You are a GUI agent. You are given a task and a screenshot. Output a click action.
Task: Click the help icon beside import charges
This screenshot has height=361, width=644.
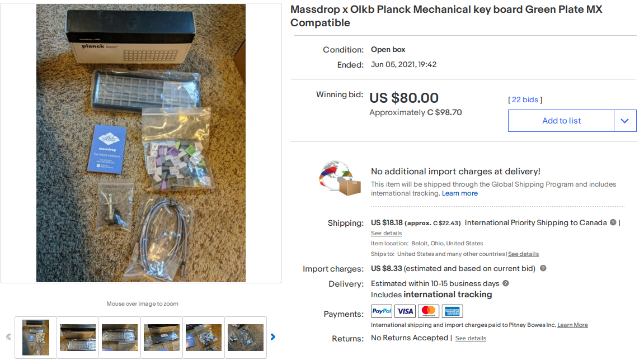543,268
